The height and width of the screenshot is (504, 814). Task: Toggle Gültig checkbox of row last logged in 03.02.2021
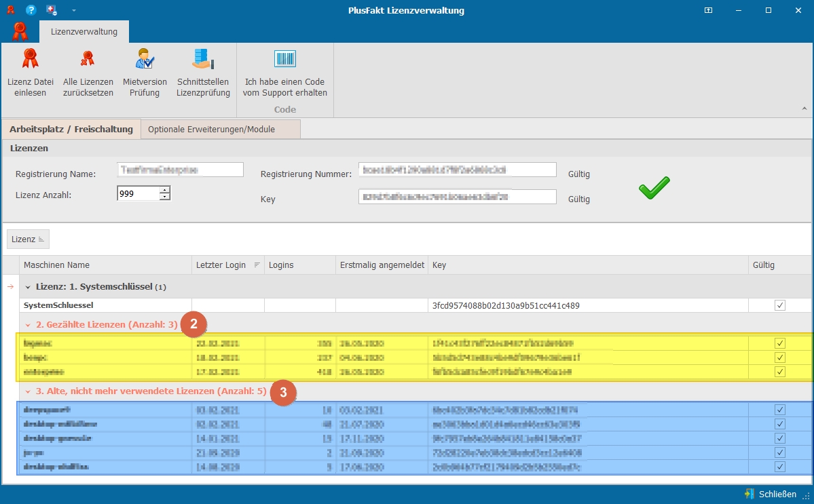pos(780,410)
